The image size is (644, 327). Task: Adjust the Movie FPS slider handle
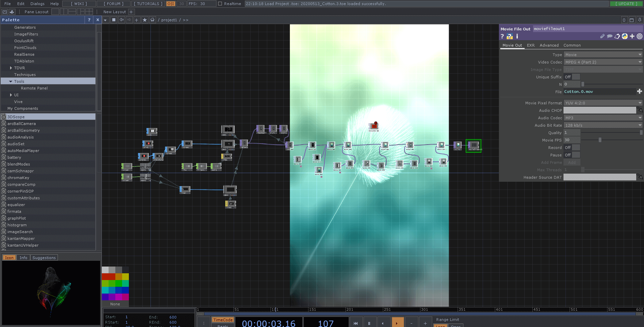pos(600,140)
